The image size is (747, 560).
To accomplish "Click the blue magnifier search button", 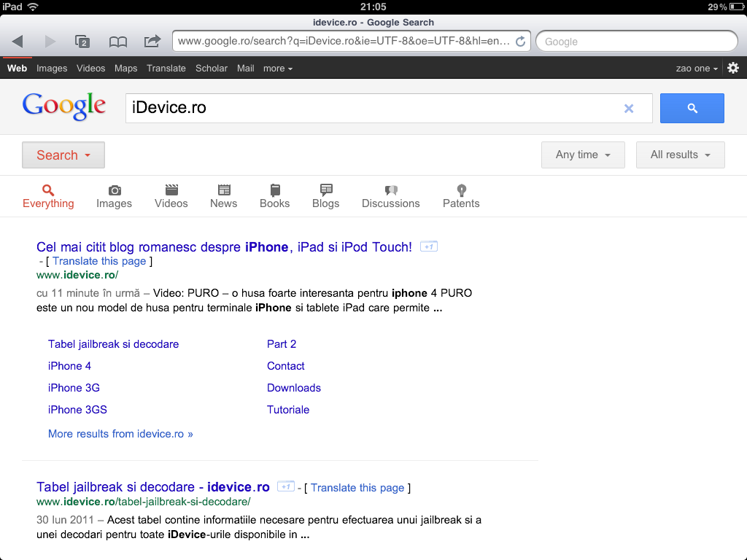I will (692, 108).
